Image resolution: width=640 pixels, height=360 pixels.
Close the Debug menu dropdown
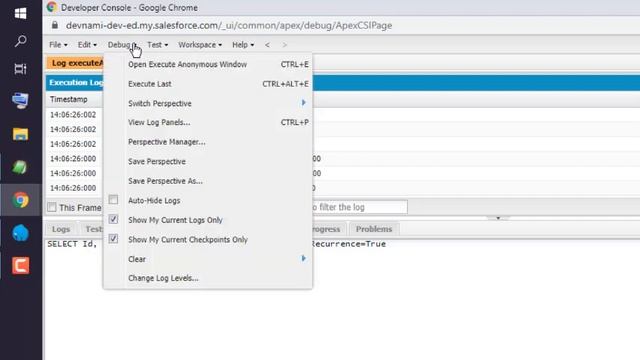click(122, 45)
